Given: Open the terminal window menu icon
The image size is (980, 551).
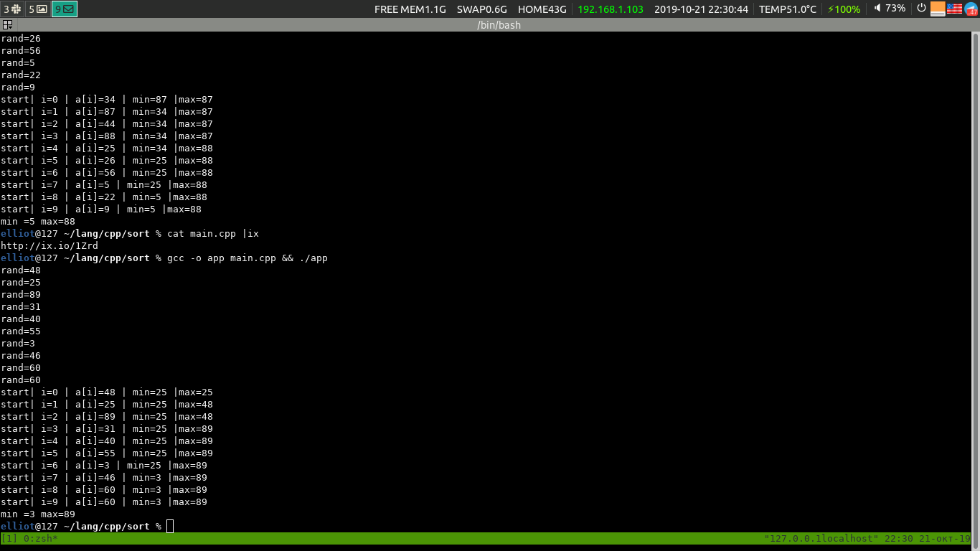Looking at the screenshot, I should pos(7,25).
